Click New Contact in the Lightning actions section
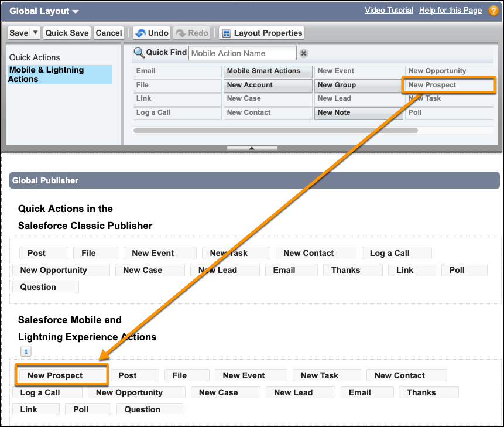Image resolution: width=504 pixels, height=427 pixels. 407,375
